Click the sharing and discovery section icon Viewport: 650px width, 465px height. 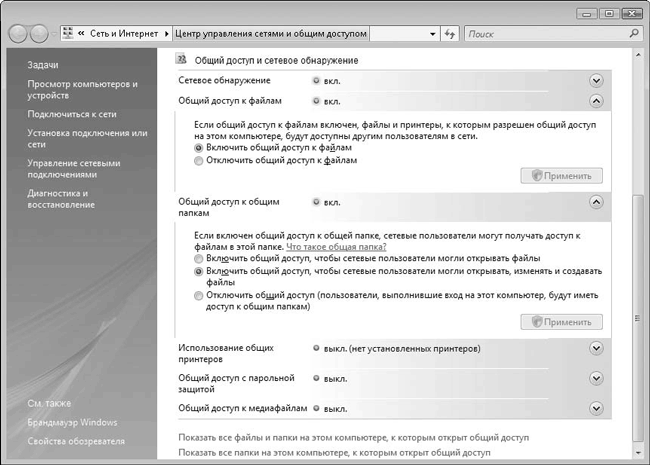point(181,60)
